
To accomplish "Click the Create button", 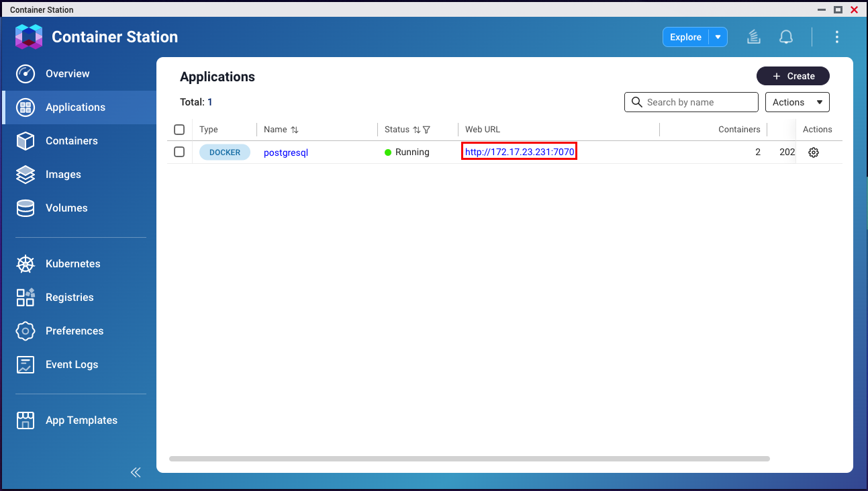I will pyautogui.click(x=793, y=76).
